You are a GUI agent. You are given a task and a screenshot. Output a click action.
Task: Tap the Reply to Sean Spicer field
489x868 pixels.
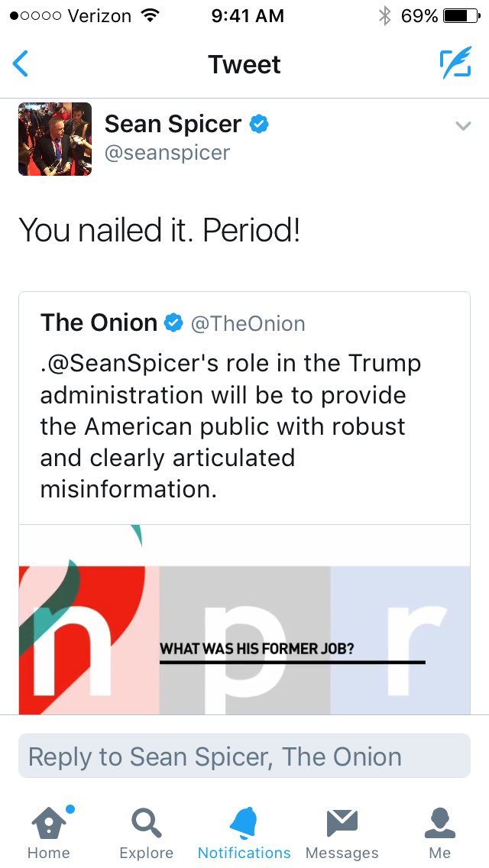244,756
